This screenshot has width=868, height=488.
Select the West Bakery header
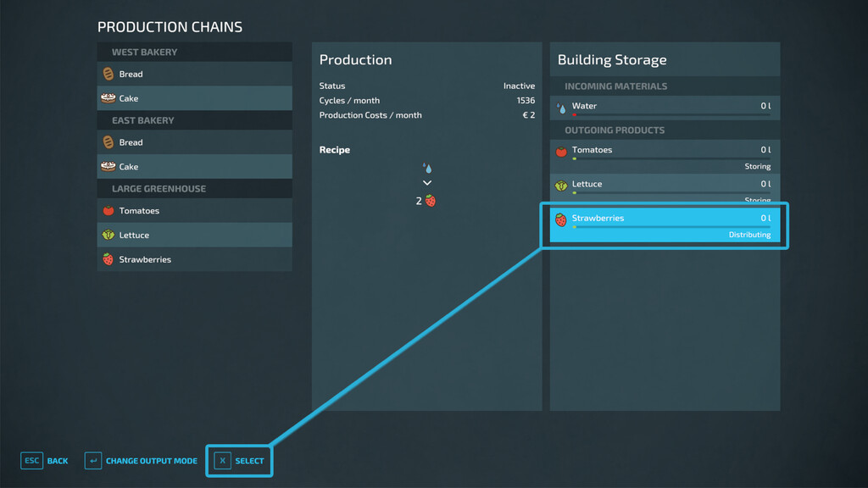pyautogui.click(x=145, y=53)
